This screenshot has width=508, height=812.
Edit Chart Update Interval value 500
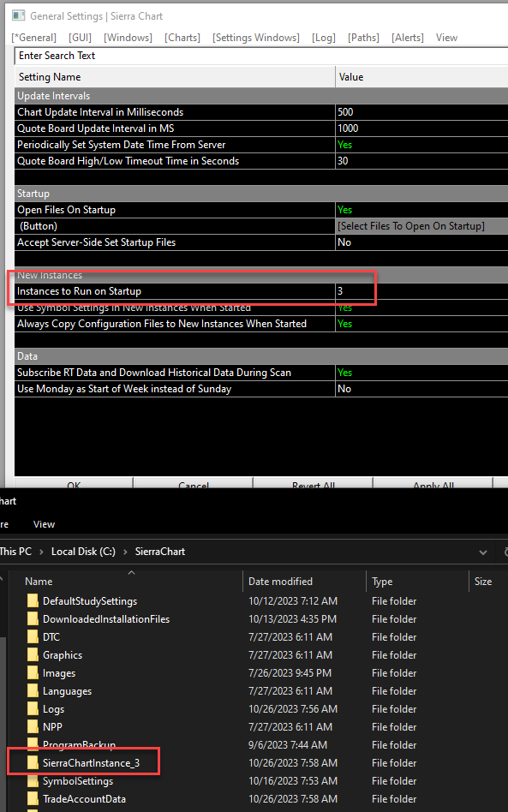point(422,112)
